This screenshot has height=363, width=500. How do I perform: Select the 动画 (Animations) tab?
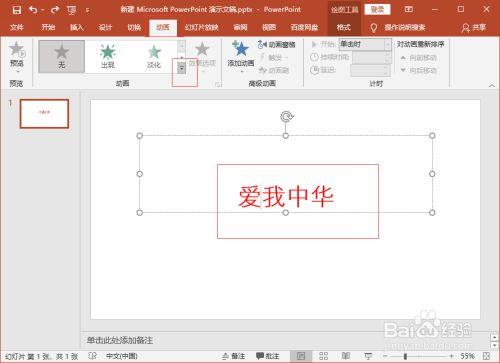tap(163, 27)
